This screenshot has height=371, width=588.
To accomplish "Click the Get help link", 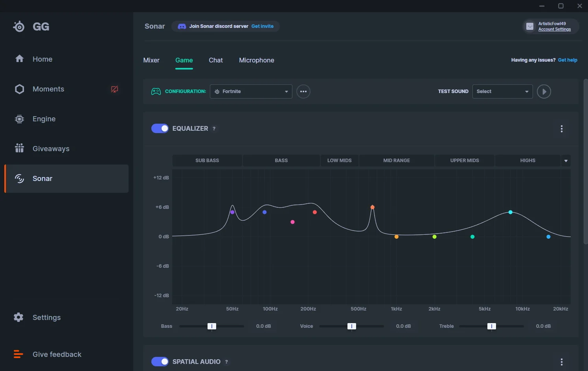I will (x=568, y=60).
